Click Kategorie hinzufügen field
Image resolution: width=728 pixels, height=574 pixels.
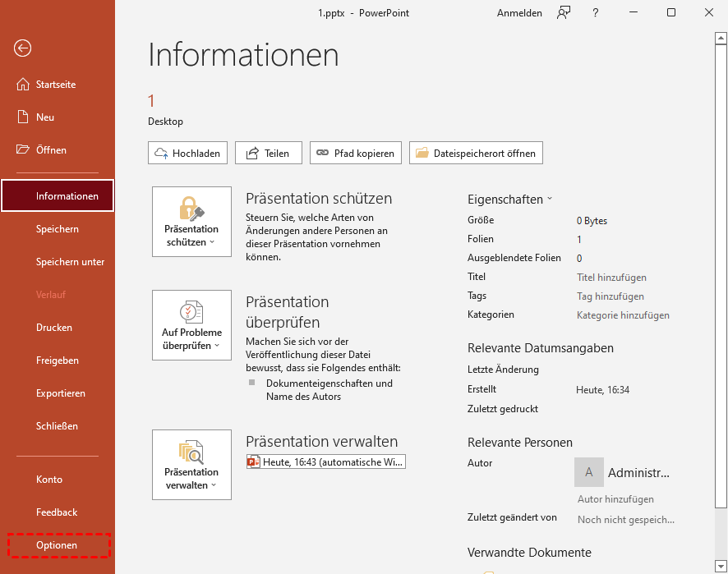[x=623, y=315]
